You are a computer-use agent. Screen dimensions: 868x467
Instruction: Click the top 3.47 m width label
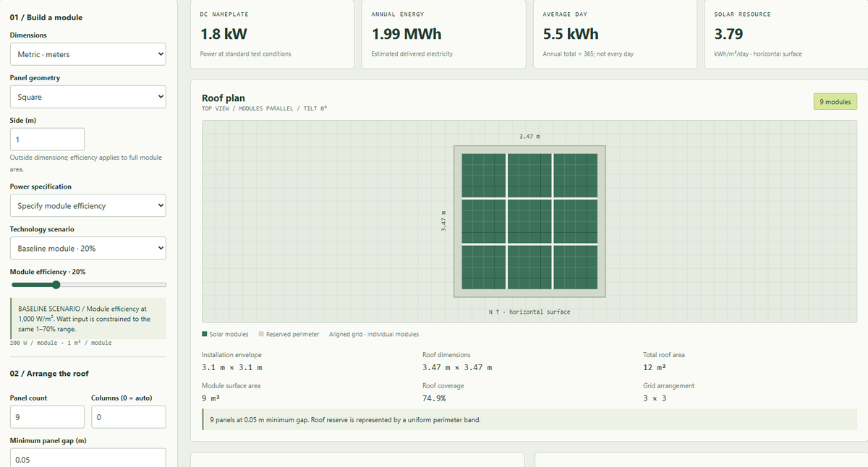(529, 137)
